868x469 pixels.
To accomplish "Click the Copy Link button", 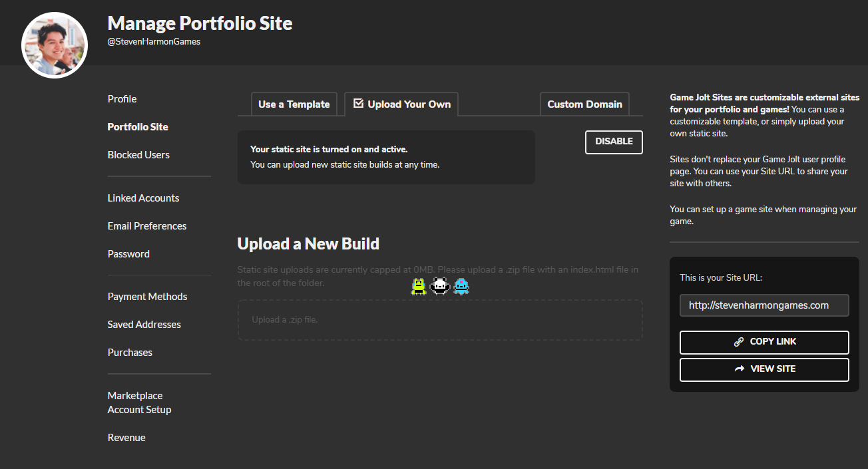I will [763, 341].
